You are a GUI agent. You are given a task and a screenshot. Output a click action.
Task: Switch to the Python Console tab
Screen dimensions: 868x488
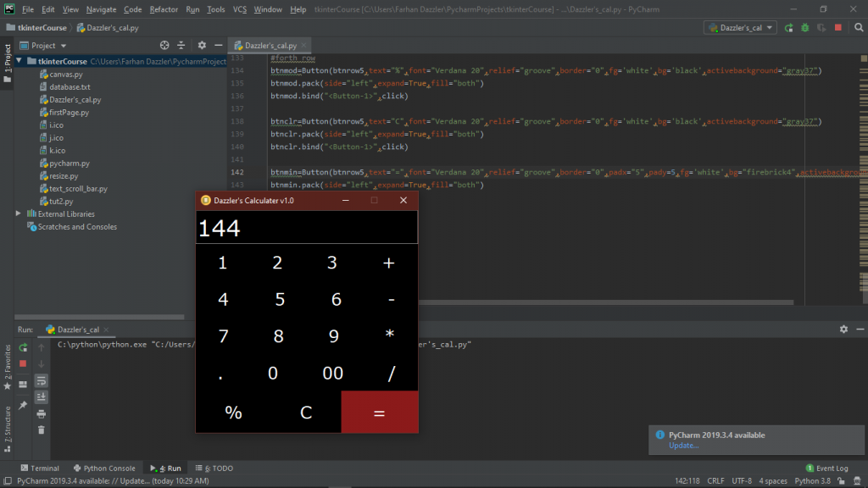tap(103, 468)
